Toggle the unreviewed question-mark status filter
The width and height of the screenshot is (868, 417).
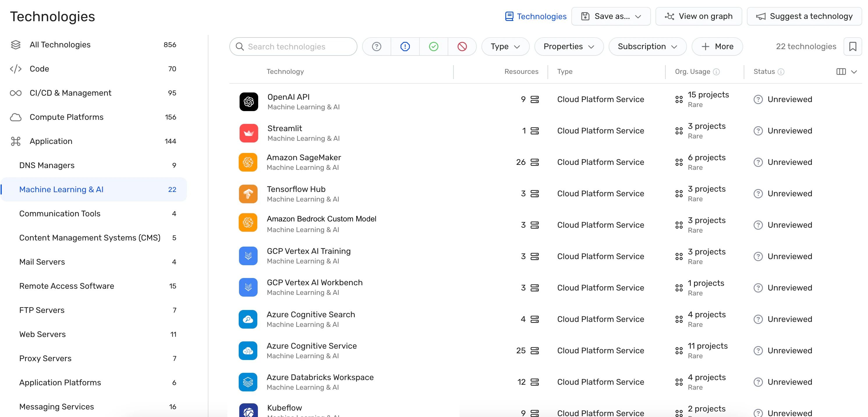coord(376,47)
